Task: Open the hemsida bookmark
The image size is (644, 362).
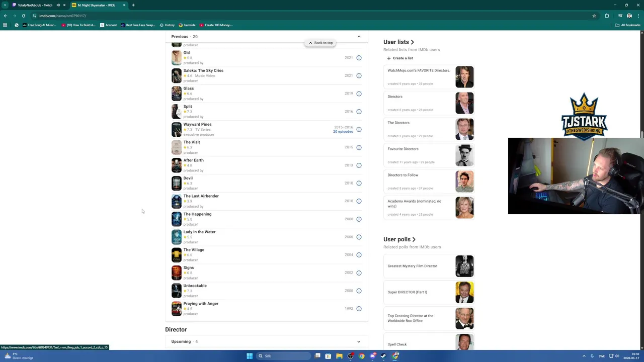Action: [x=187, y=25]
